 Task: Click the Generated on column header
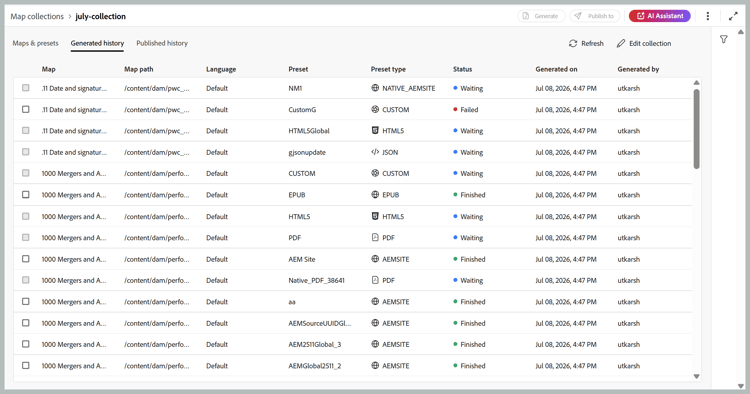point(556,69)
